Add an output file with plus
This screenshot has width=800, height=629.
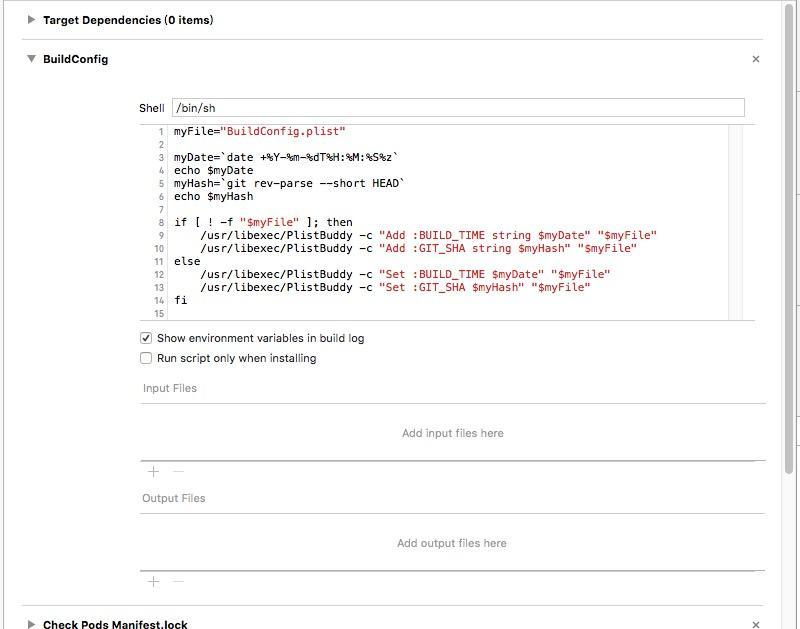(153, 581)
